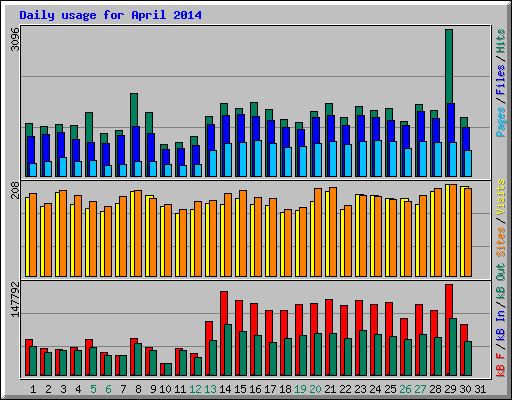The height and width of the screenshot is (400, 512).
Task: Click the day 22 label on the x-axis
Action: (345, 389)
